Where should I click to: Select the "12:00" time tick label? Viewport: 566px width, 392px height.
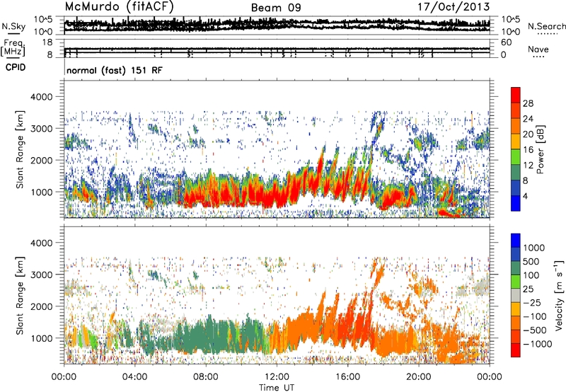tap(277, 377)
